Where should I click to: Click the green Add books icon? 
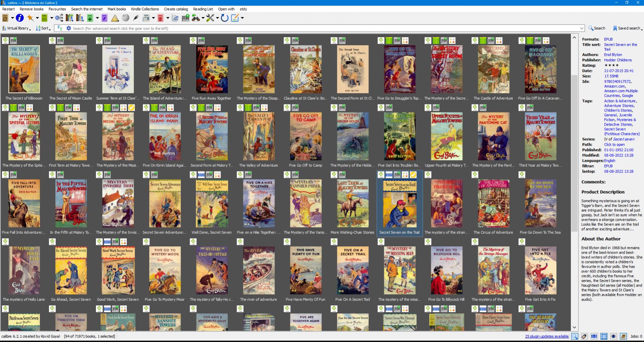pyautogui.click(x=90, y=18)
